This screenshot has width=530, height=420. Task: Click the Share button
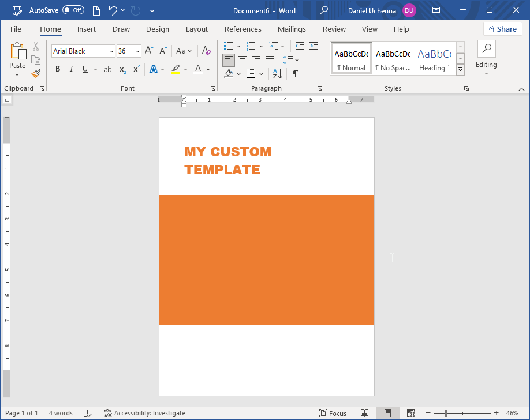(502, 28)
